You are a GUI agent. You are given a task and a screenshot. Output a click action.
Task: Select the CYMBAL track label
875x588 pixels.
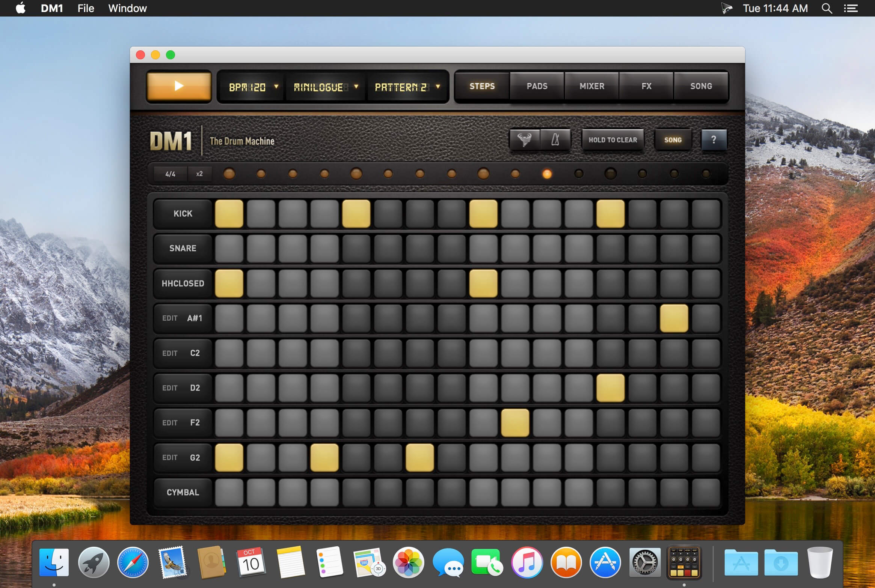point(183,492)
